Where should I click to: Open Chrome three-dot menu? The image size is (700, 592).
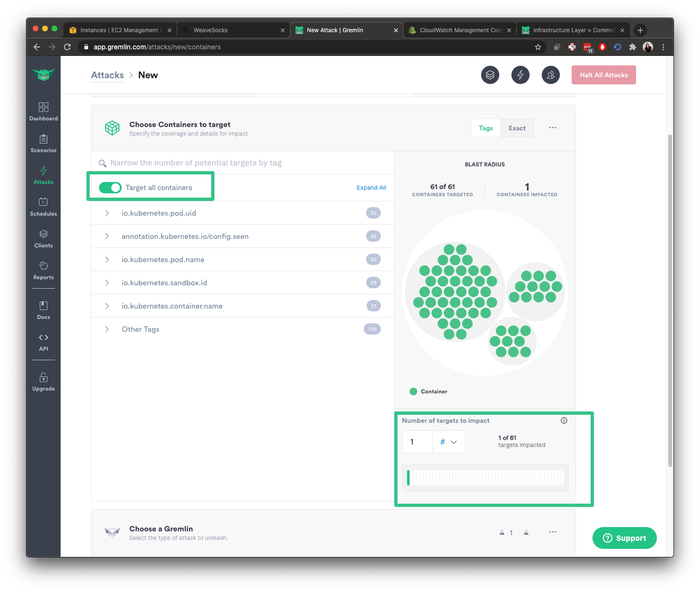point(663,47)
